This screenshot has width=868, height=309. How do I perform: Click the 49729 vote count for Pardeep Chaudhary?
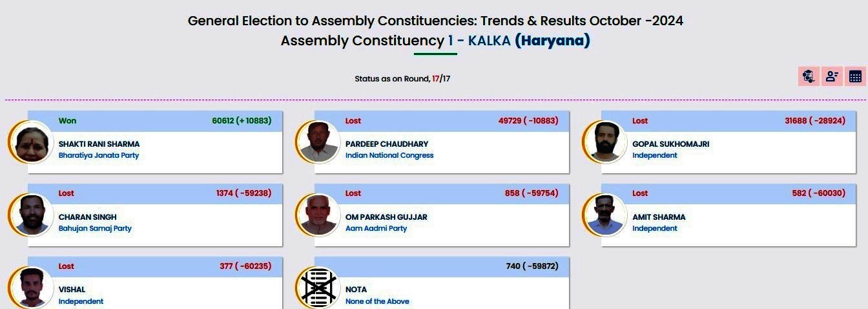(x=509, y=121)
